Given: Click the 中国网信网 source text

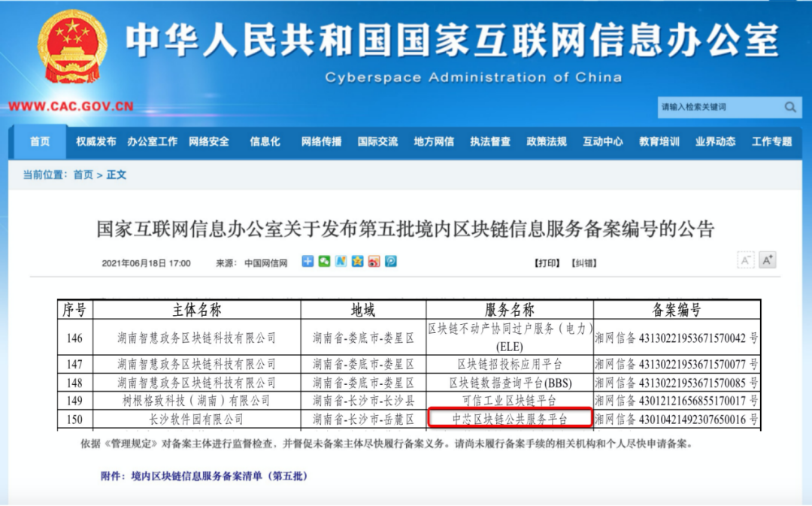Looking at the screenshot, I should click(265, 263).
